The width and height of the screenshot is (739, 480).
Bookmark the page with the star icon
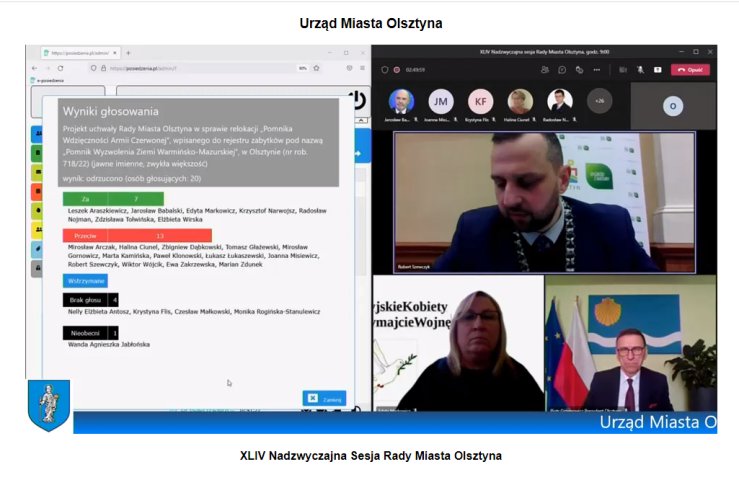click(317, 68)
